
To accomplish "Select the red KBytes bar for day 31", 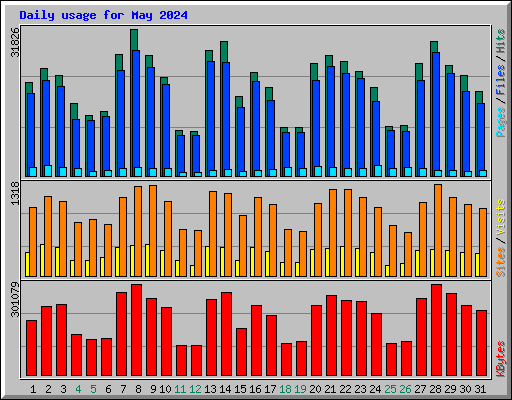I will 481,343.
